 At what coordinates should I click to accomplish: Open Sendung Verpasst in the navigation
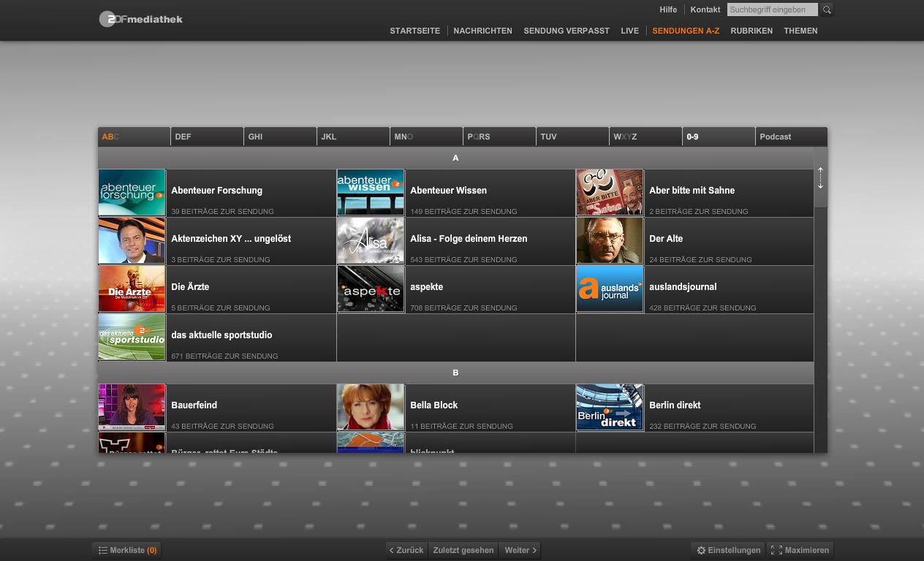(567, 31)
